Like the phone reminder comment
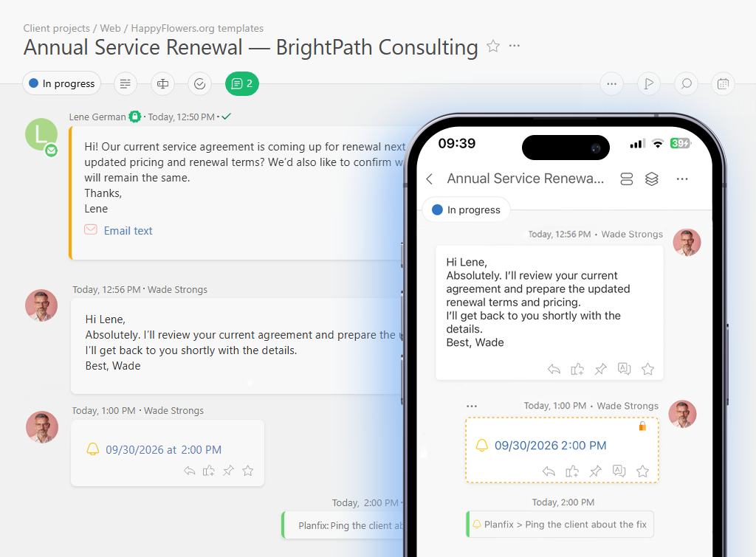Image resolution: width=756 pixels, height=557 pixels. [x=572, y=471]
